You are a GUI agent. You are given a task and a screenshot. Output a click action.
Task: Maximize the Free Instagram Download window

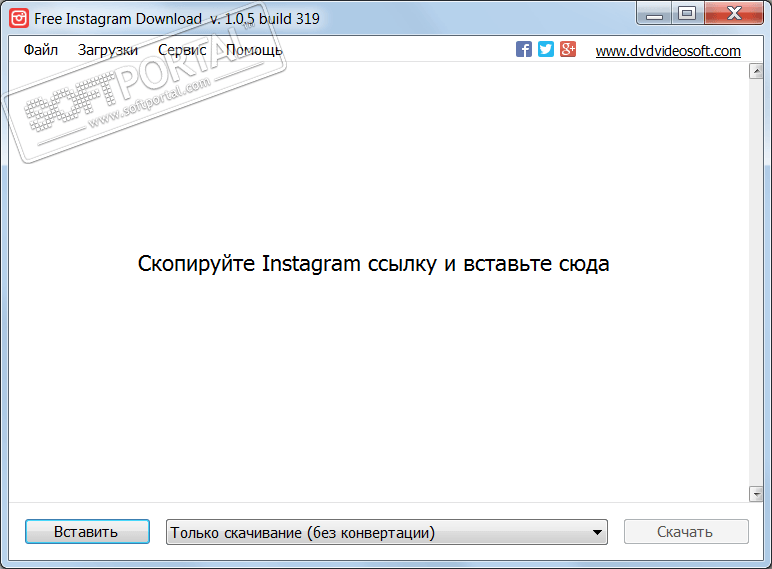(x=687, y=14)
